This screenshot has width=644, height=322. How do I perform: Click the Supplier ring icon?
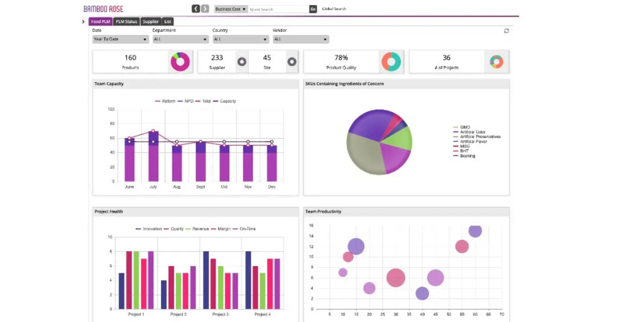coord(242,62)
